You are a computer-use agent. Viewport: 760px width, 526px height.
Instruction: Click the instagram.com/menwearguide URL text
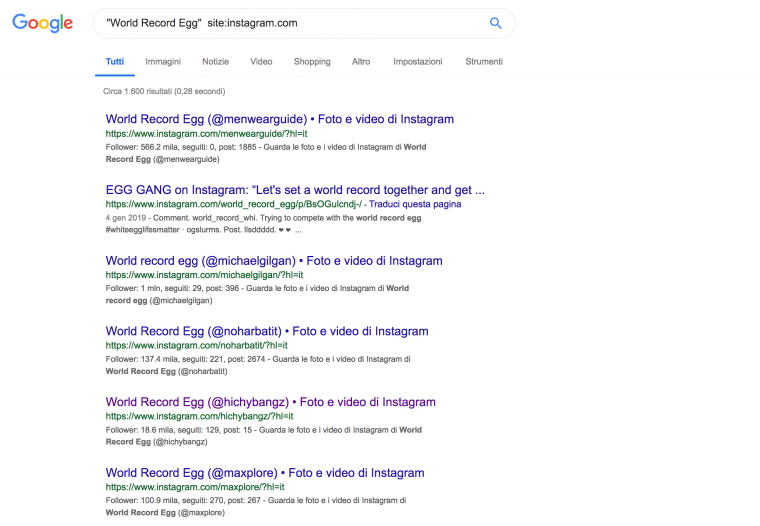click(x=206, y=134)
